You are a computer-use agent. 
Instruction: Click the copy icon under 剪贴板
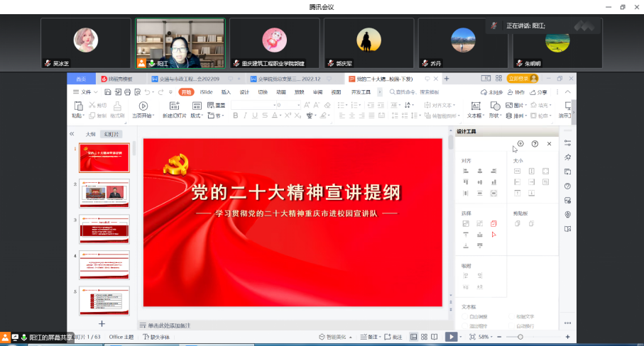click(518, 224)
